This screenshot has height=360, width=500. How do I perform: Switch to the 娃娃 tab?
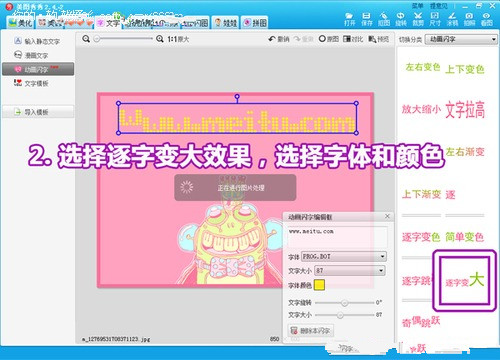(226, 23)
